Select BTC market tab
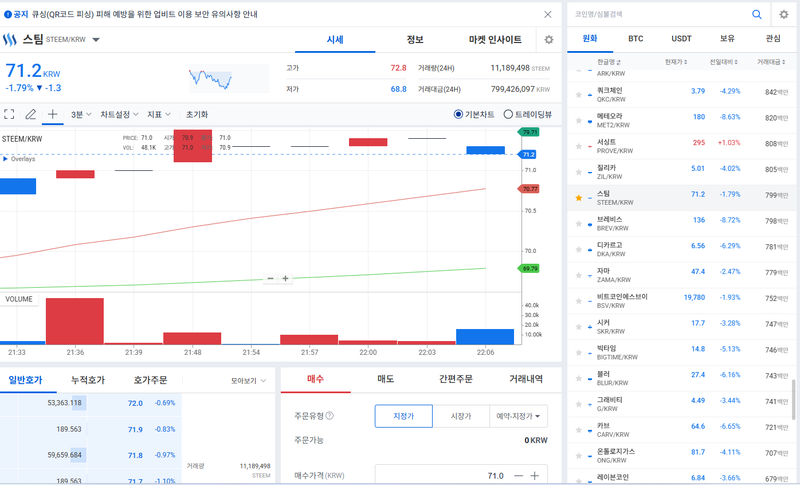This screenshot has width=800, height=485. click(636, 38)
